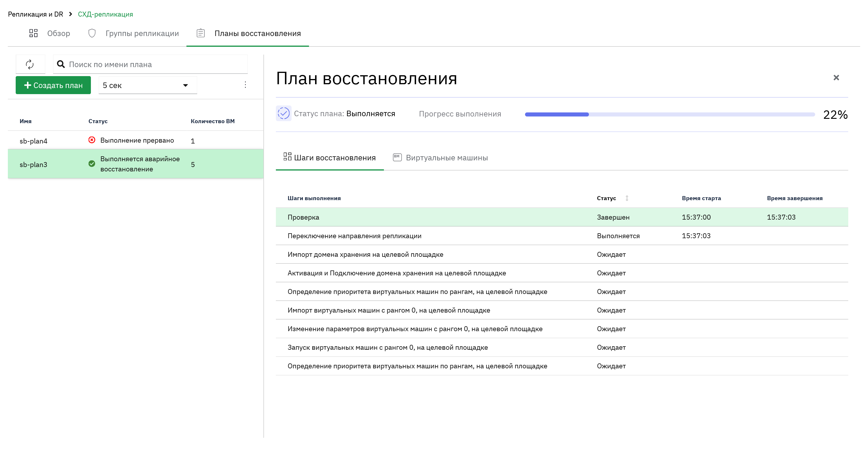This screenshot has height=461, width=868.
Task: Click the red error icon for sb-plan4
Action: point(92,140)
